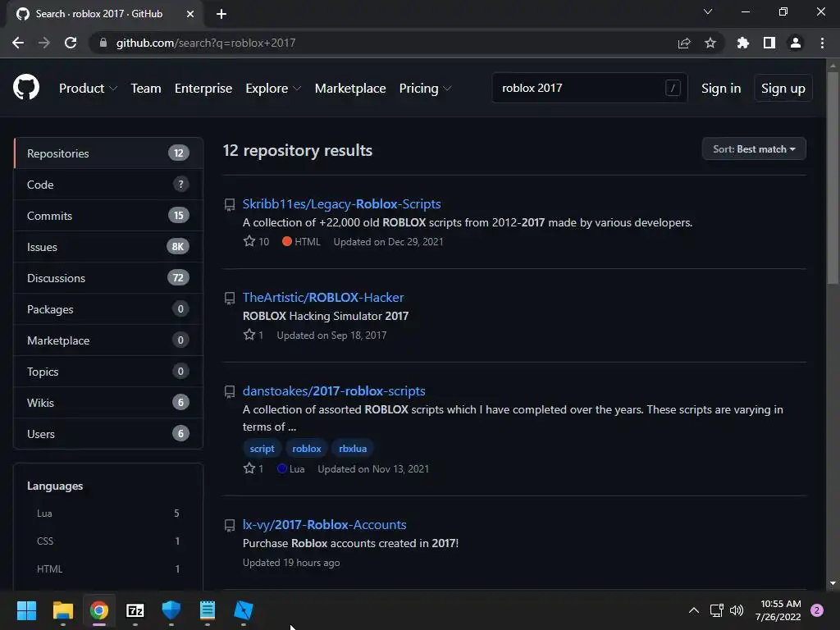Image resolution: width=840 pixels, height=630 pixels.
Task: Show hidden system tray icons chevron
Action: (x=693, y=610)
